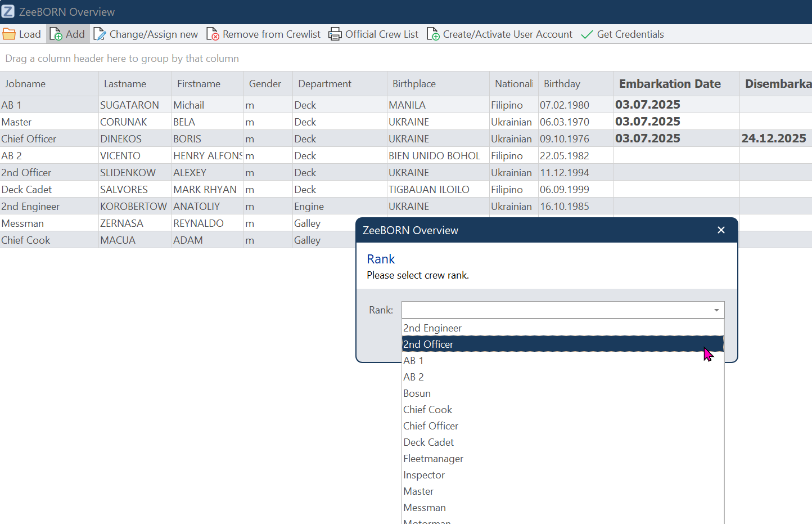The image size is (812, 524).
Task: Open the Rank dropdown arrow
Action: coord(716,310)
